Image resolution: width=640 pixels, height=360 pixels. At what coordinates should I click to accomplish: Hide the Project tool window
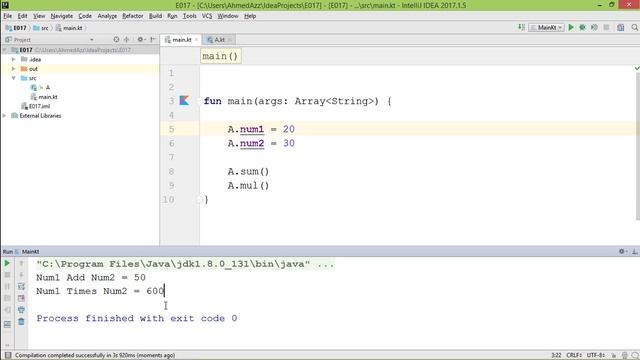tap(153, 40)
